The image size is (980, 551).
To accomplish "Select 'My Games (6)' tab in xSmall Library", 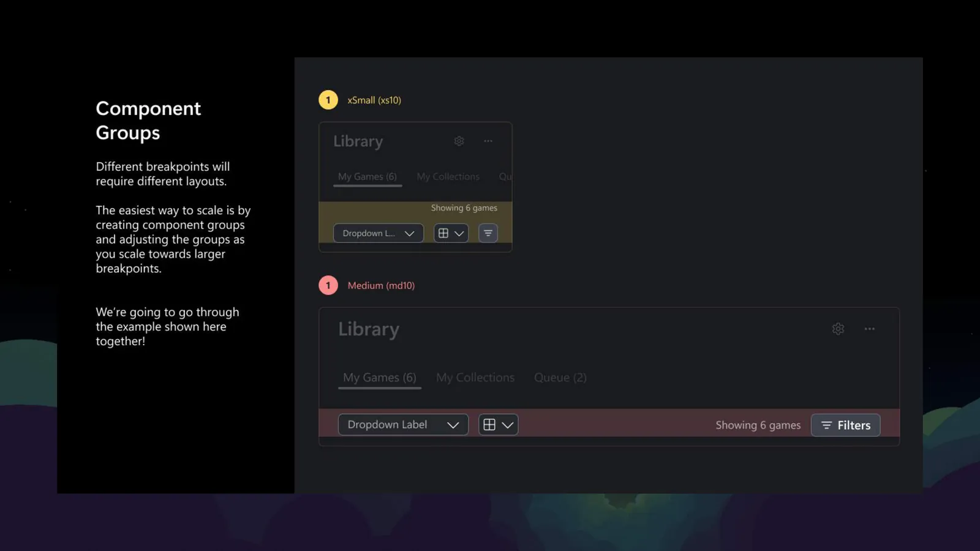I will 367,176.
